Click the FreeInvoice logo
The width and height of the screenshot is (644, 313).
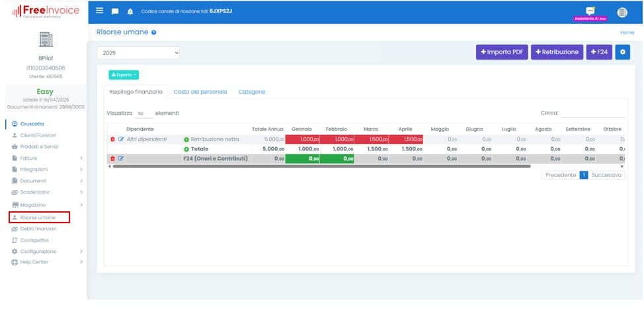point(46,11)
